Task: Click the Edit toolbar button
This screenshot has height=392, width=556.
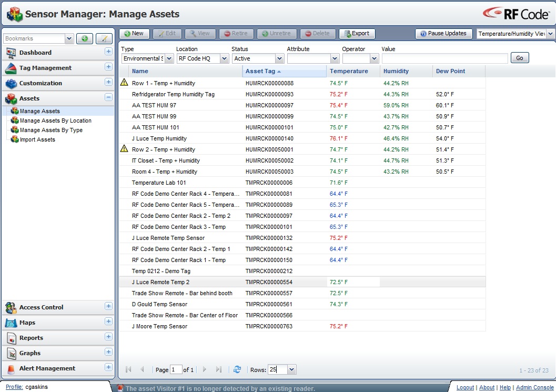Action: point(167,33)
